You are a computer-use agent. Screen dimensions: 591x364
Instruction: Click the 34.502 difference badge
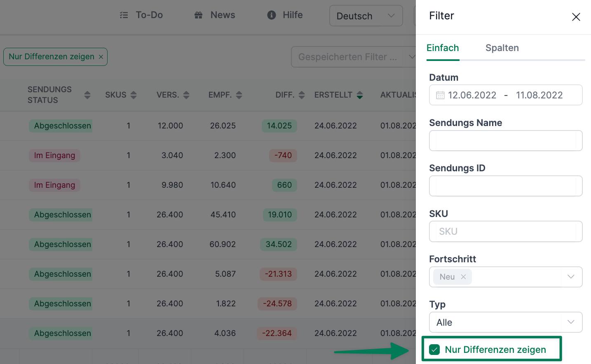click(279, 245)
